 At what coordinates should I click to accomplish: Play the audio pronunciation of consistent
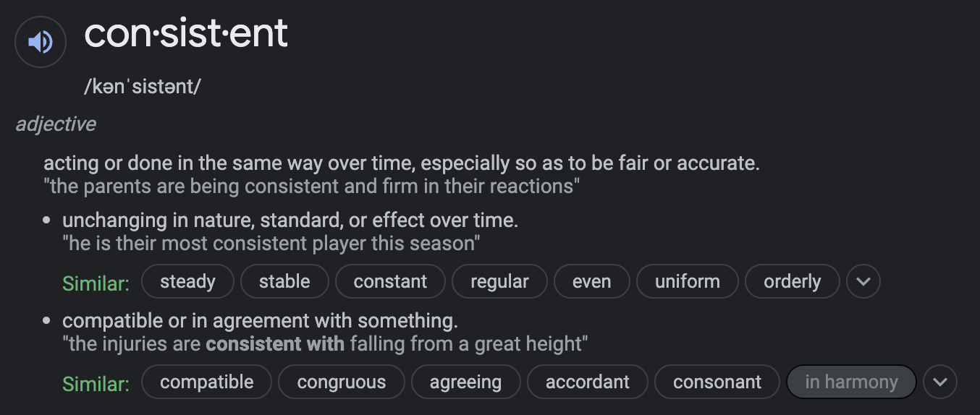(x=41, y=42)
